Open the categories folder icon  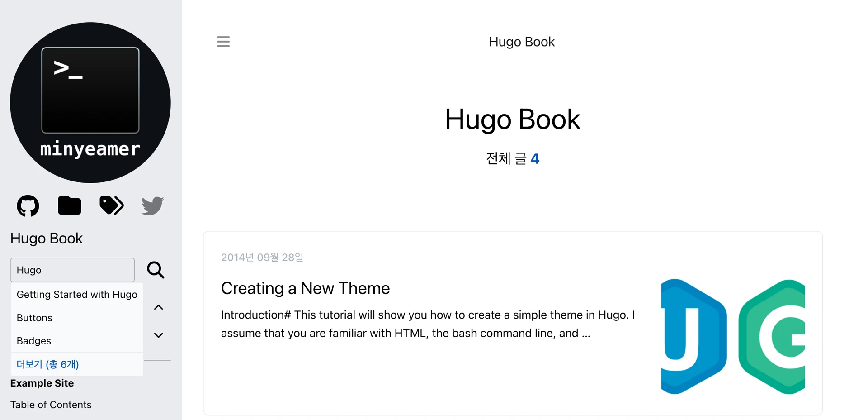click(x=70, y=206)
